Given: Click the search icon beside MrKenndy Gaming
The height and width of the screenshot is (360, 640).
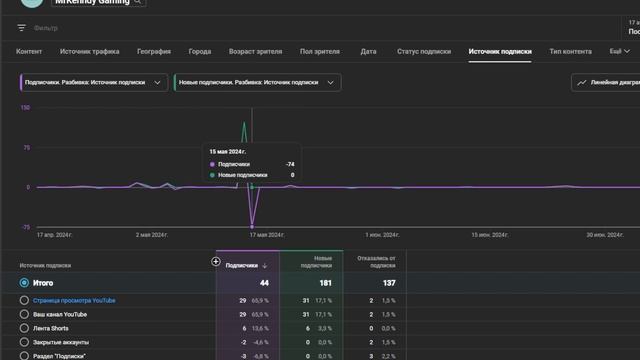Looking at the screenshot, I should click(x=138, y=2).
